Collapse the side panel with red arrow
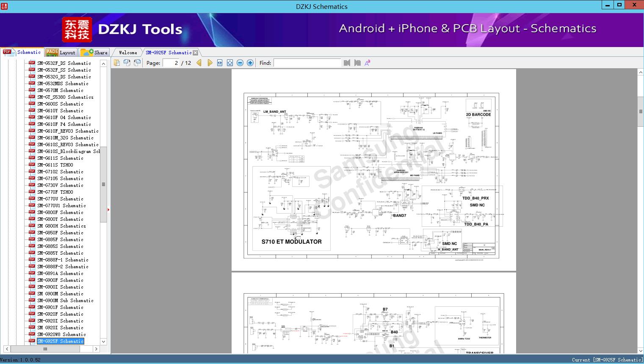Viewport: 644px width, 364px height. pos(108,209)
